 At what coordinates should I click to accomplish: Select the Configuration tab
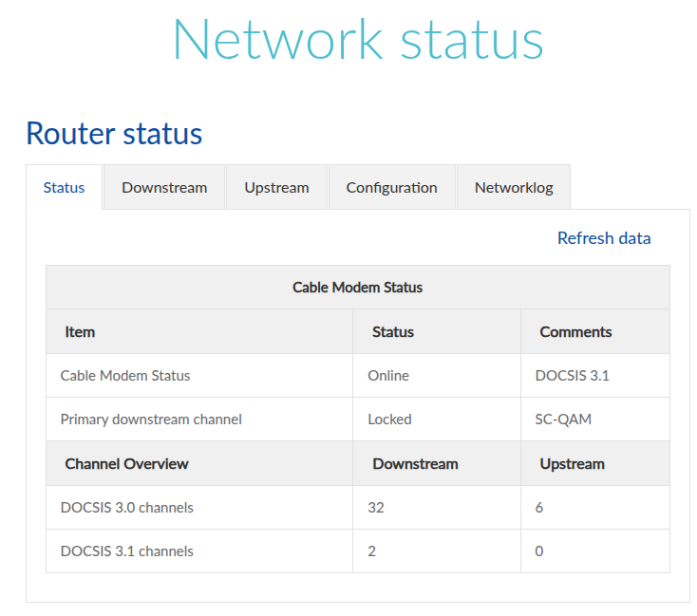391,187
